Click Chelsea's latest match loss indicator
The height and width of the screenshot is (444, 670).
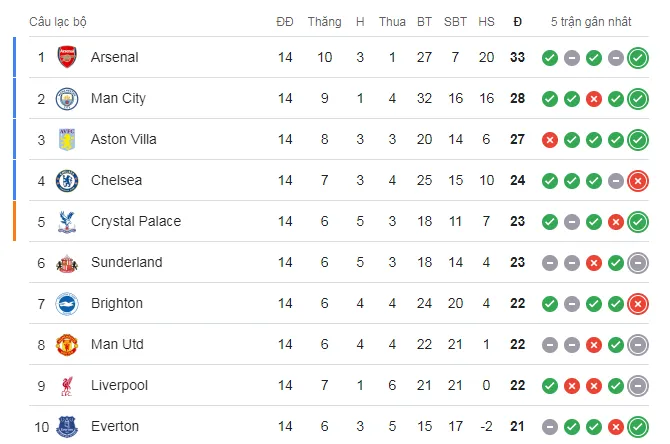[x=638, y=181]
